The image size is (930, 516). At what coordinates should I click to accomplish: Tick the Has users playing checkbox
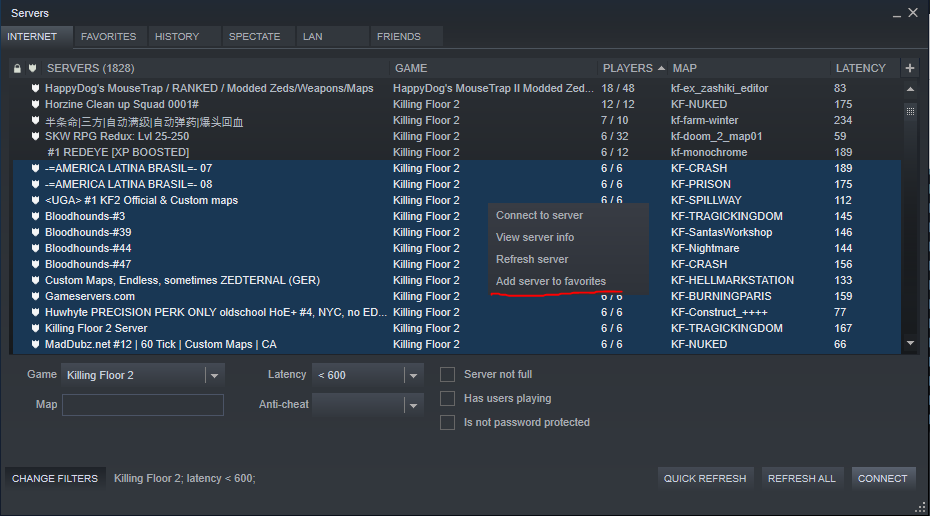click(x=448, y=398)
